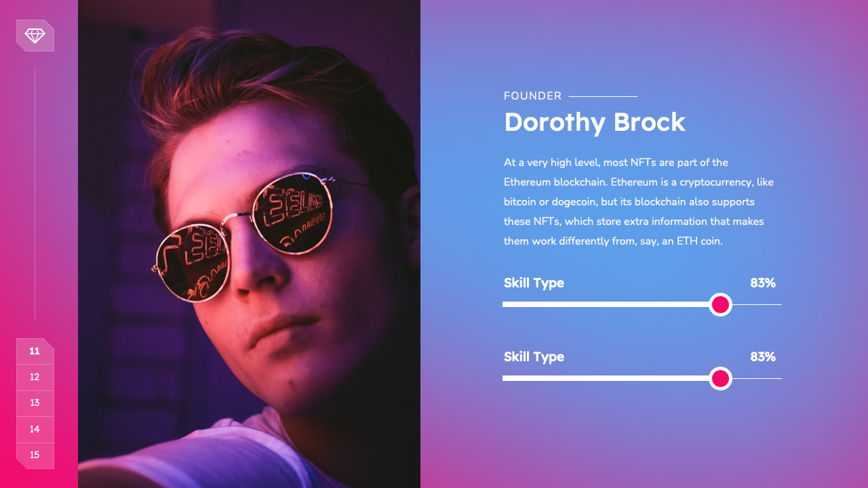
Task: Go to slide number 11
Action: 35,351
